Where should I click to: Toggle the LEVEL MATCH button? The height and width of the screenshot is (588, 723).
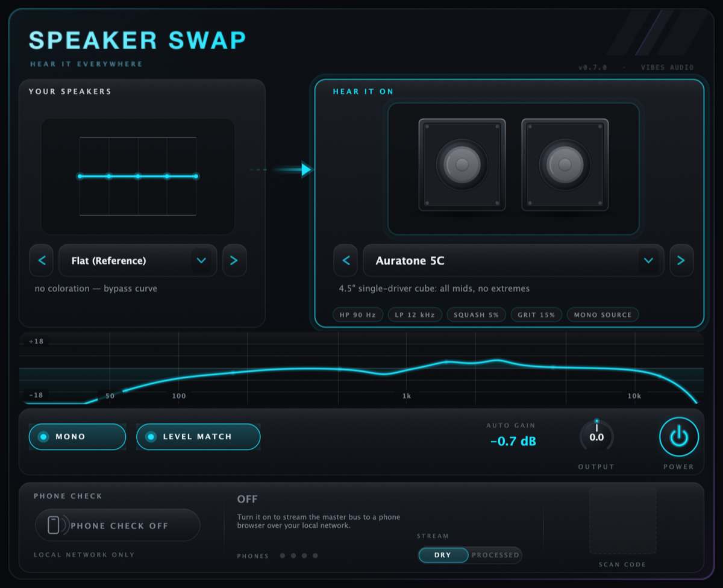pyautogui.click(x=198, y=437)
